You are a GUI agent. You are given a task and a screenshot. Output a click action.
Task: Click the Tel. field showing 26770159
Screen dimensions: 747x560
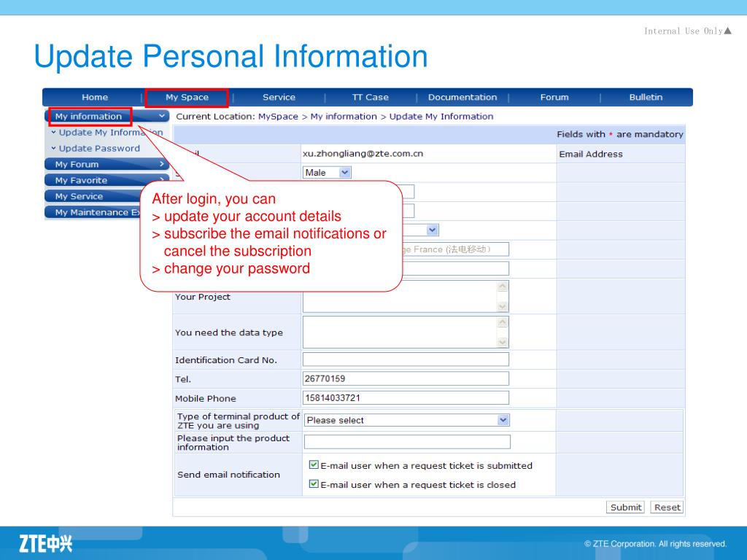point(406,378)
